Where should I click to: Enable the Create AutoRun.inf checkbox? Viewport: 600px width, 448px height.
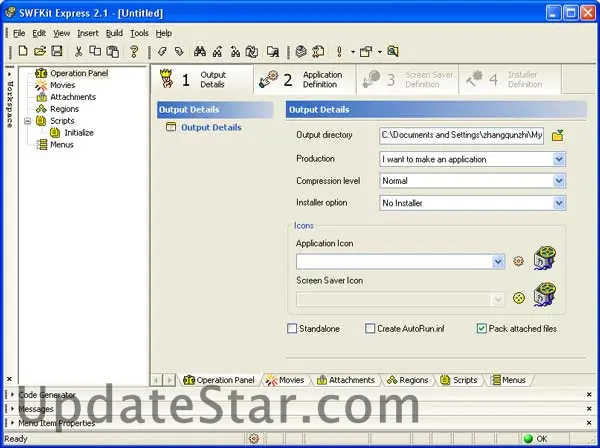point(370,328)
